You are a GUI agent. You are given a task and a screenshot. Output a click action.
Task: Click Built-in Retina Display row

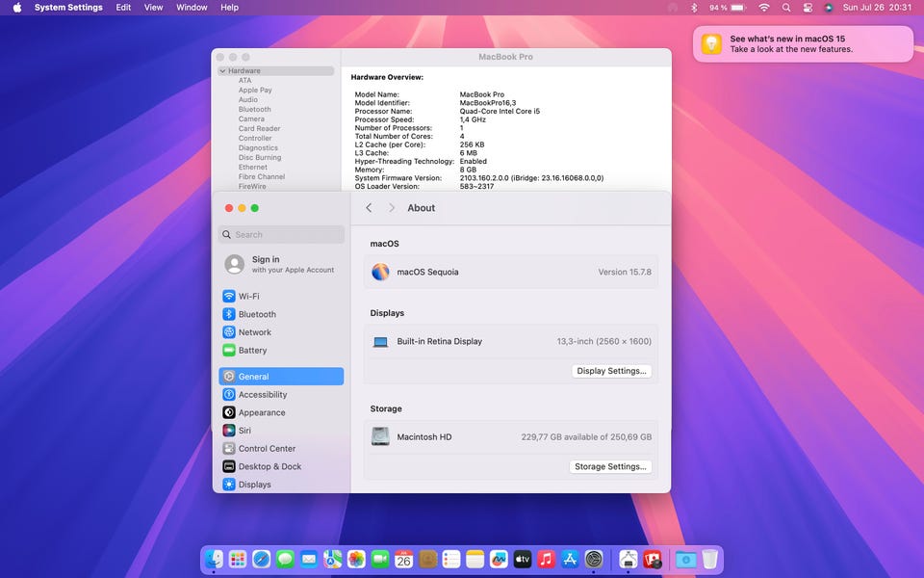(511, 341)
